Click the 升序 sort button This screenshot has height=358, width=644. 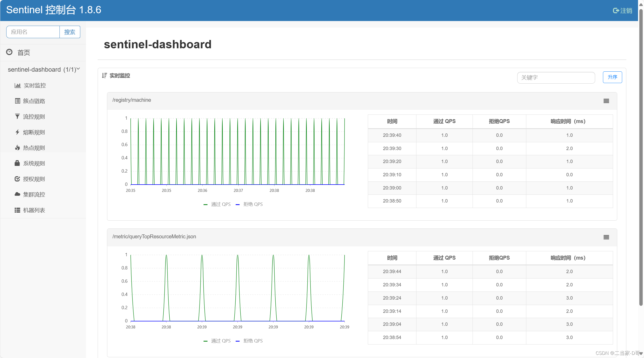(612, 77)
